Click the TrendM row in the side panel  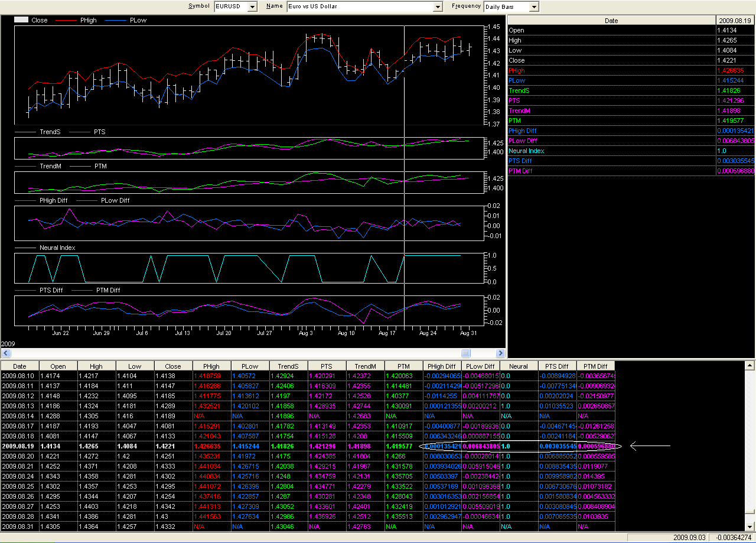point(631,110)
